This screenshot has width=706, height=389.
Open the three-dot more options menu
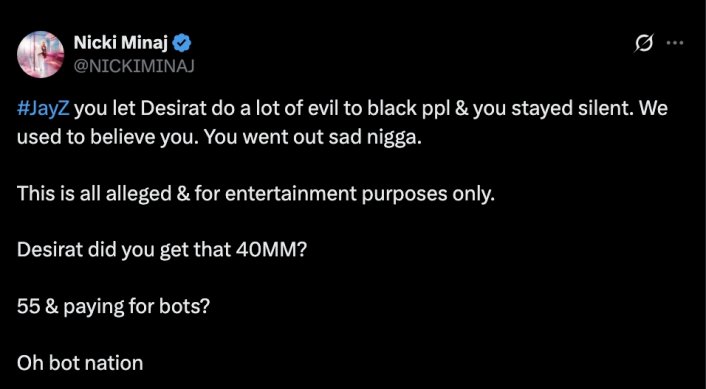click(x=674, y=43)
